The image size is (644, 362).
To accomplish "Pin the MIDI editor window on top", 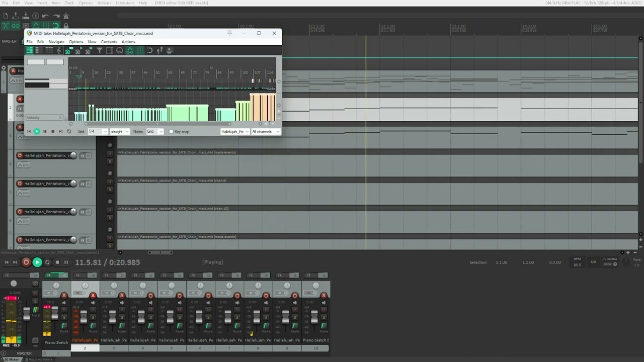I will [229, 33].
